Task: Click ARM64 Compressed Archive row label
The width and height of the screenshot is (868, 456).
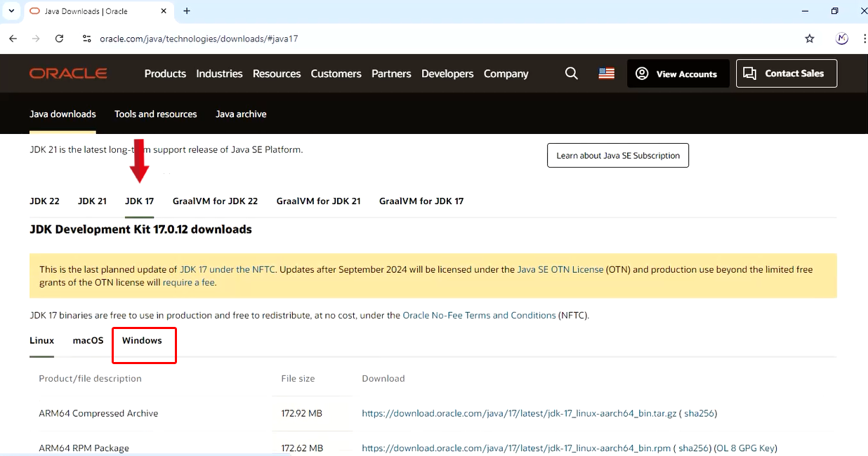Action: [98, 414]
